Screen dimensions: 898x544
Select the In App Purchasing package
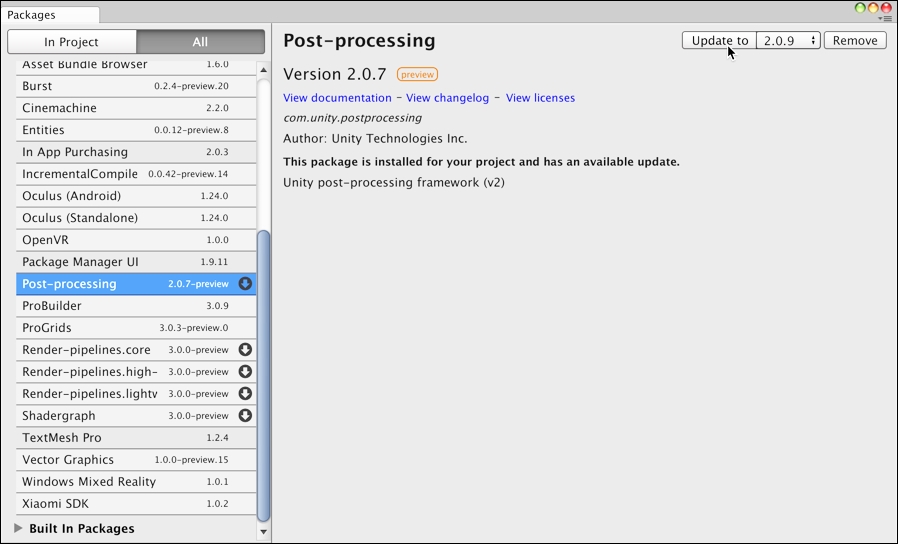tap(136, 152)
